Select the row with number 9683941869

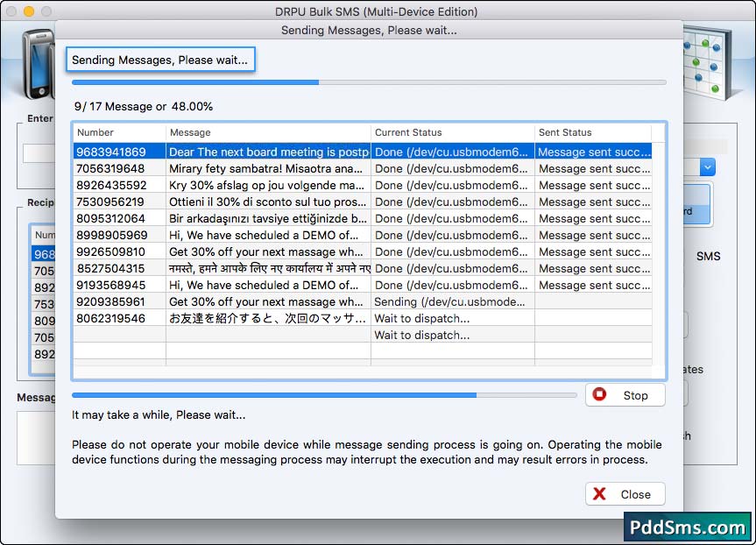pyautogui.click(x=363, y=152)
